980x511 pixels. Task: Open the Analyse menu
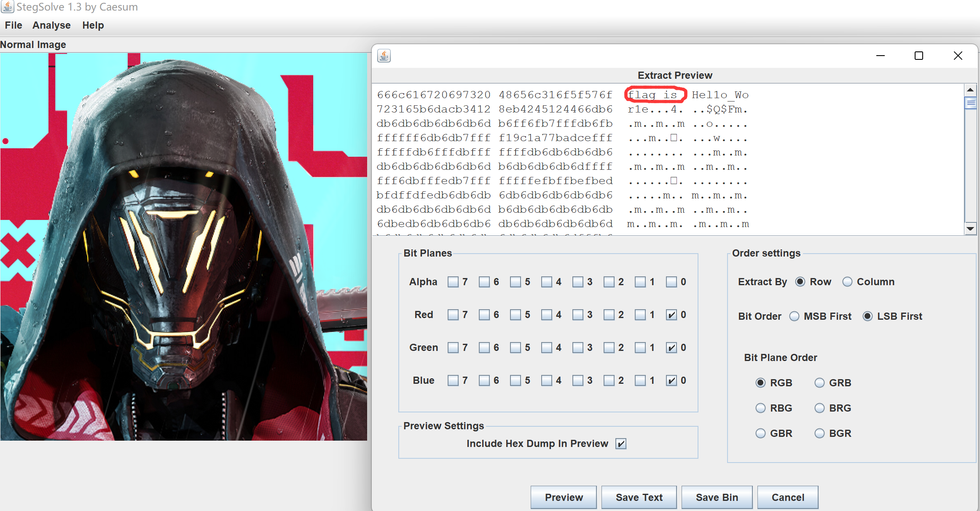51,25
